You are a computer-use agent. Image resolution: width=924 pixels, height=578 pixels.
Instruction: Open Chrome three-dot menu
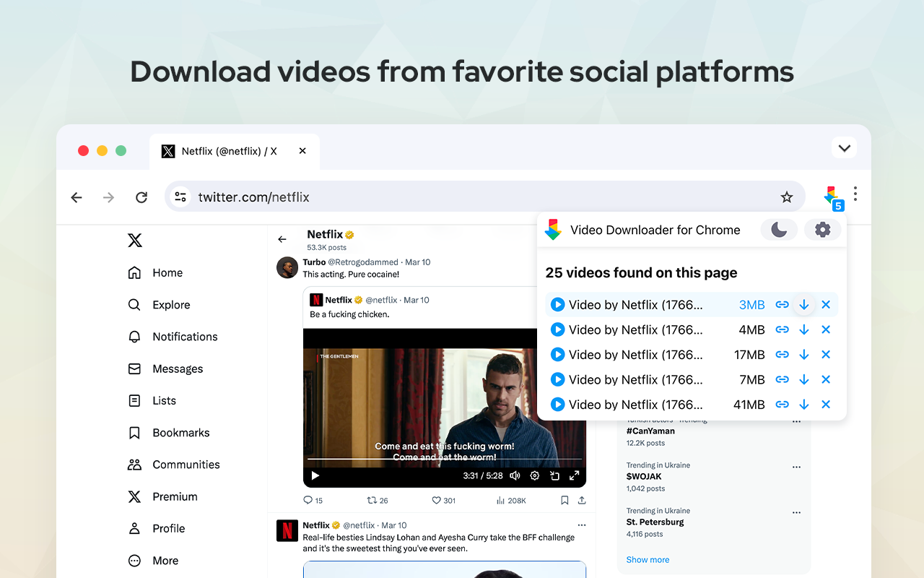855,194
